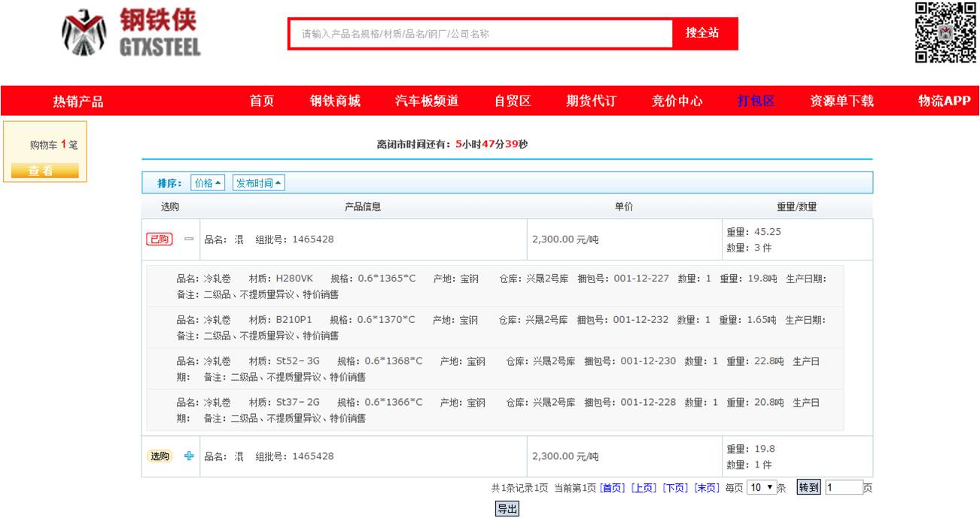Open the 竞价中心 page
The width and height of the screenshot is (980, 524).
click(677, 101)
